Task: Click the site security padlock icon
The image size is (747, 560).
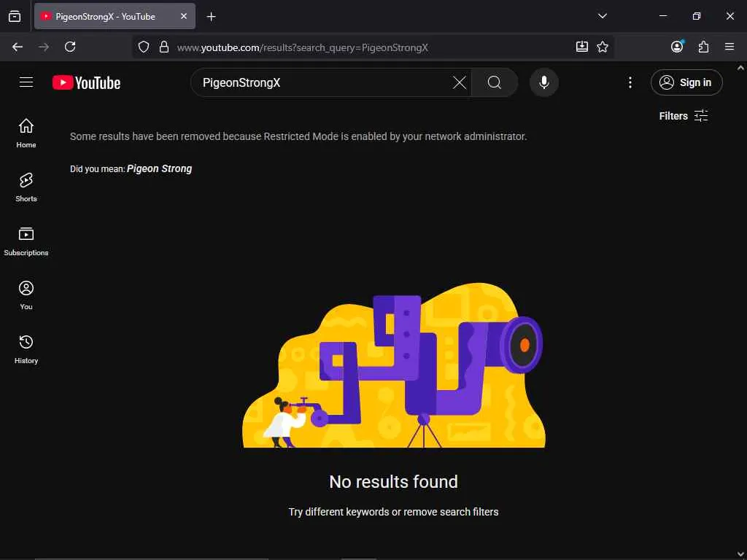Action: 164,47
